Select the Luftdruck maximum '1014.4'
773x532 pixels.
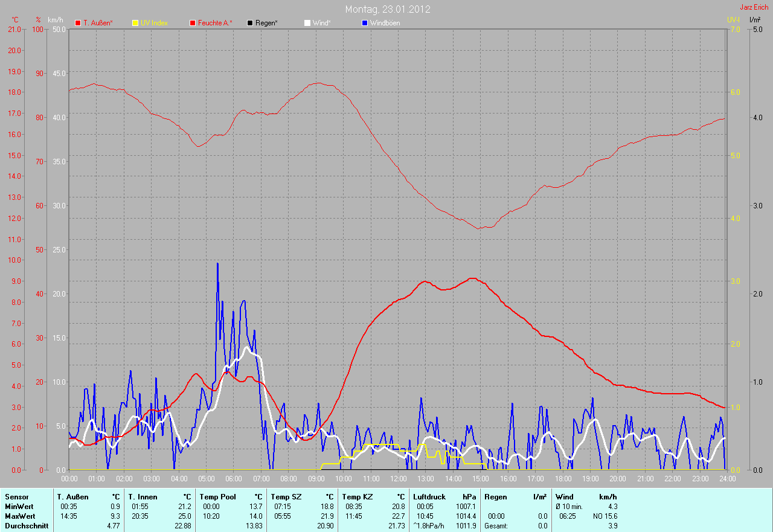466,516
